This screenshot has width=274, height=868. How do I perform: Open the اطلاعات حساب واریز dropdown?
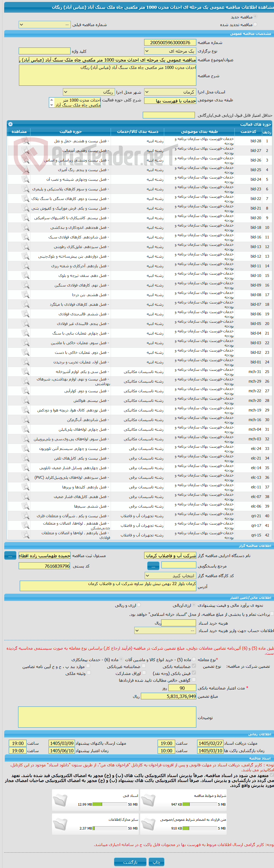(x=165, y=630)
